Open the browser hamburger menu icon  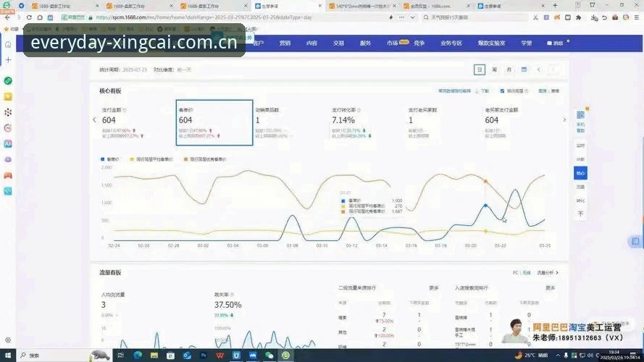click(637, 17)
